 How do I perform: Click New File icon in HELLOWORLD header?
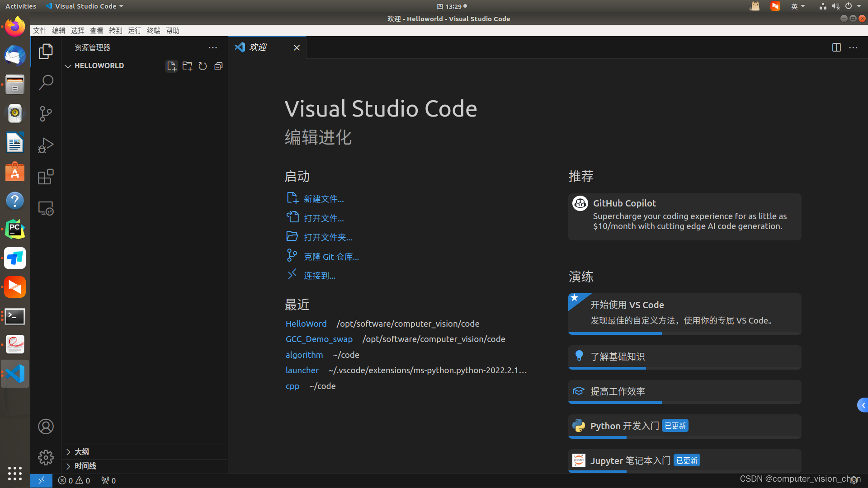(x=171, y=66)
